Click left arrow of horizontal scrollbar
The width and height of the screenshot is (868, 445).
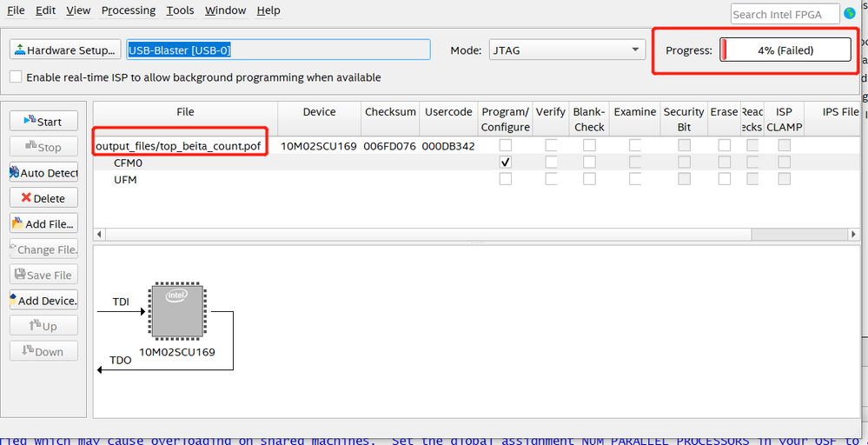[99, 234]
